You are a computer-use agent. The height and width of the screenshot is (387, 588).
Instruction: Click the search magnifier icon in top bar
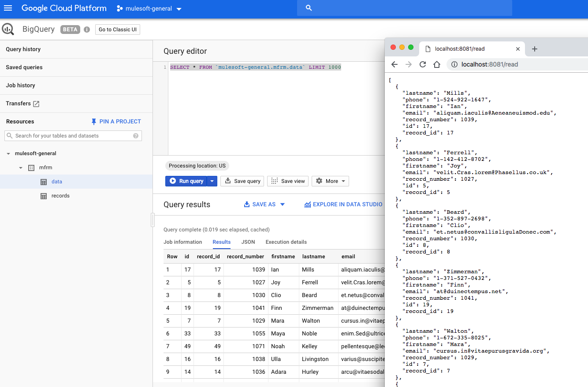tap(309, 8)
